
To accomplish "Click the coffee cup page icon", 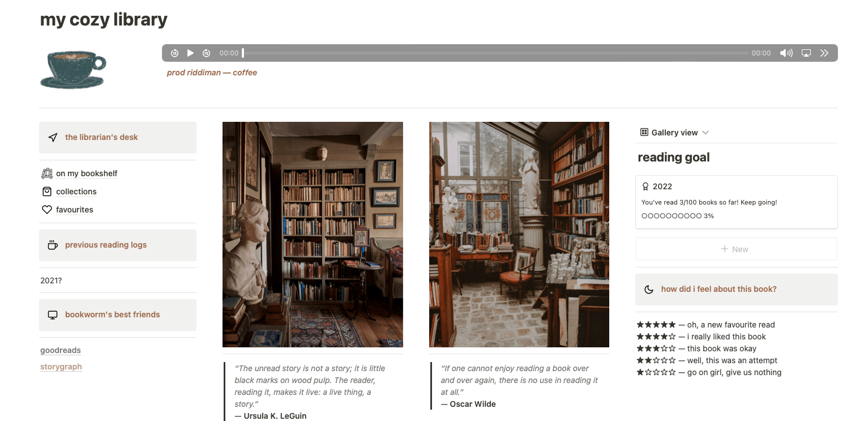I will tap(73, 69).
